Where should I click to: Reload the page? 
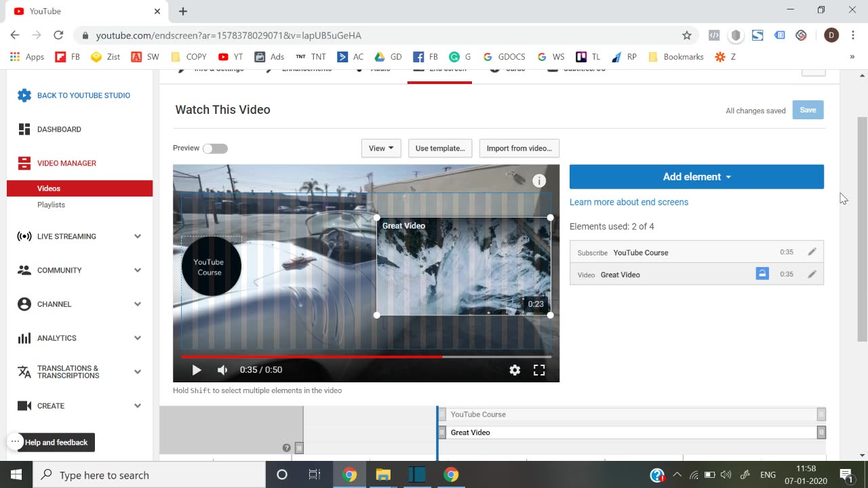point(58,35)
